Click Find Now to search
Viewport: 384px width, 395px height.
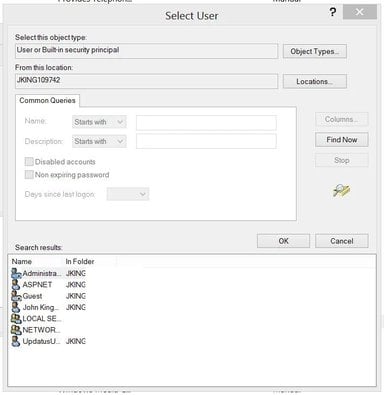coord(342,140)
